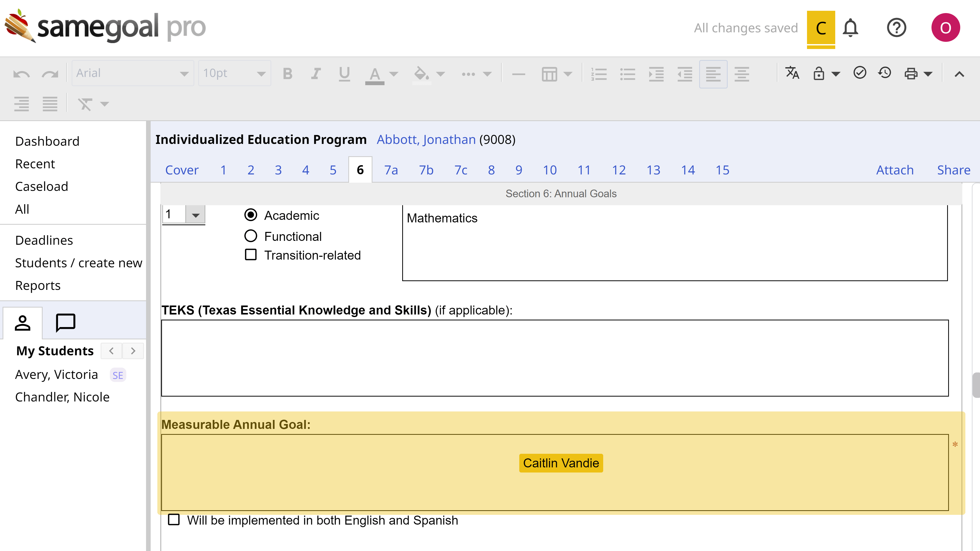The height and width of the screenshot is (551, 980).
Task: Expand clear formatting dropdown arrow
Action: 104,104
